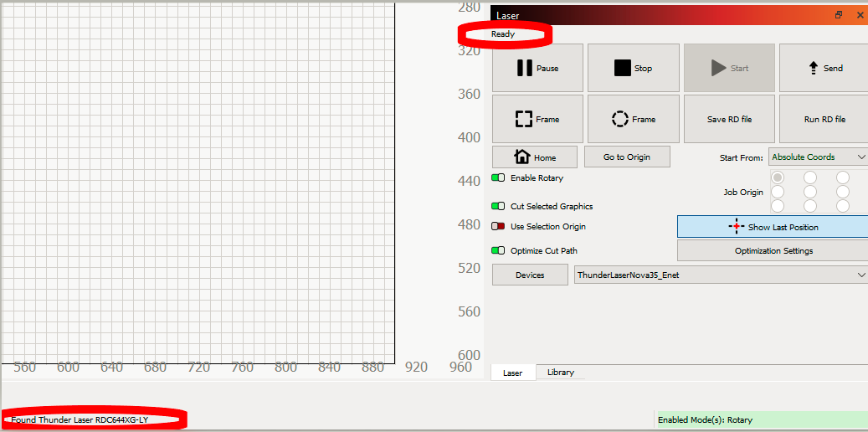Home the laser with Home button

pyautogui.click(x=535, y=157)
